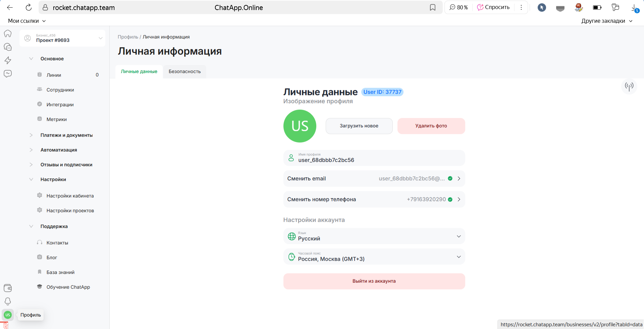This screenshot has height=329, width=644.
Task: Click the notifications bell icon
Action: point(8,301)
